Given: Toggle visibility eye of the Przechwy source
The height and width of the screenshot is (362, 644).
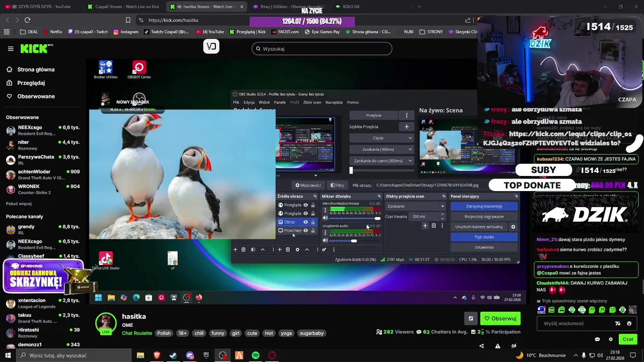Looking at the screenshot, I should coord(305,230).
